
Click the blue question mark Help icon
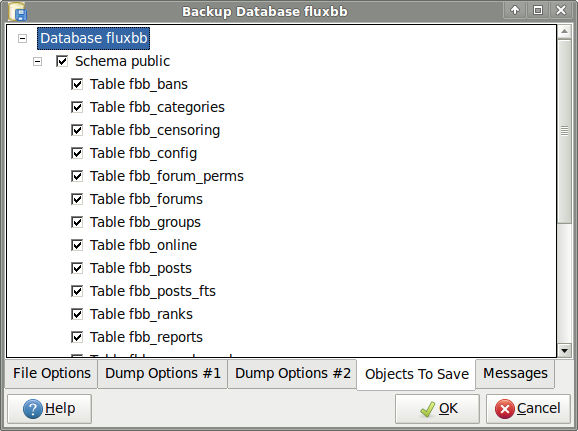click(x=32, y=409)
